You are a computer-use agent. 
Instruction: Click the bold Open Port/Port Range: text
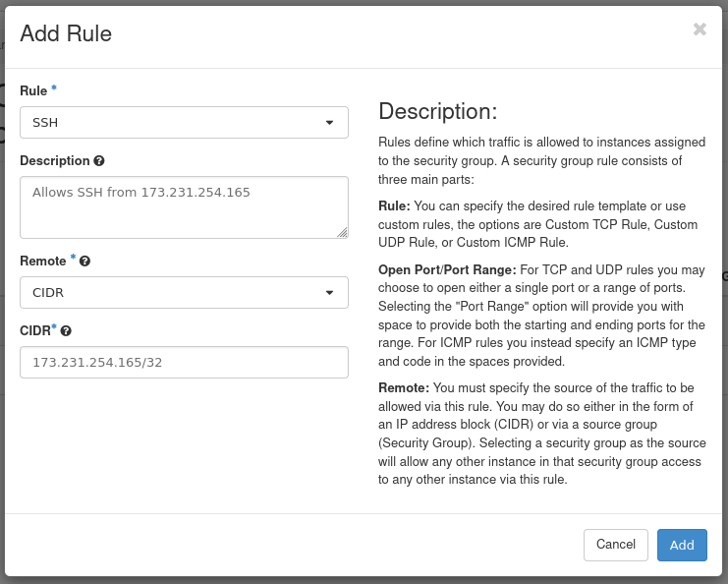pos(446,269)
